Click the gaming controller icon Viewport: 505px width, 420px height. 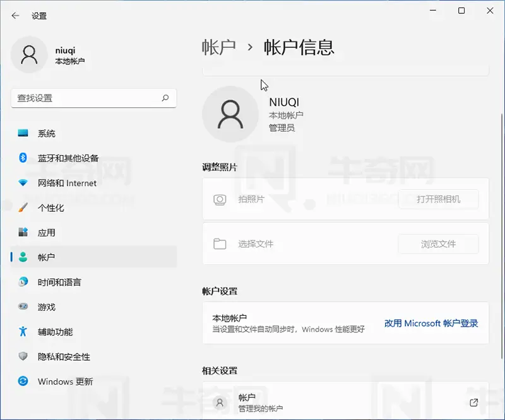tap(23, 306)
